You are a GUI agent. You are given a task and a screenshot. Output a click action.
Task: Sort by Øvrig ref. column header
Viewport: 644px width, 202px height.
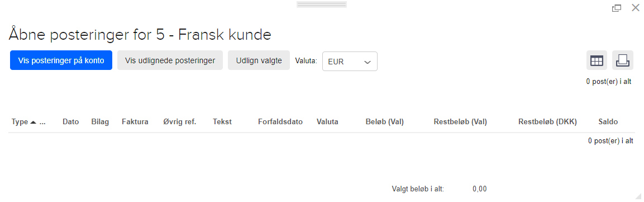coord(180,122)
